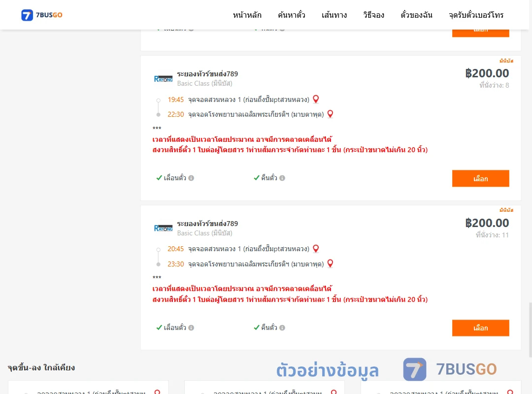Click map pin for 20:45 departure stop
This screenshot has width=532, height=394.
(316, 249)
